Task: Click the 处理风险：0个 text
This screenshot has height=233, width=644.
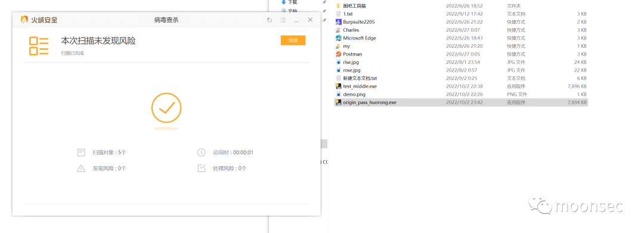Action: point(230,168)
